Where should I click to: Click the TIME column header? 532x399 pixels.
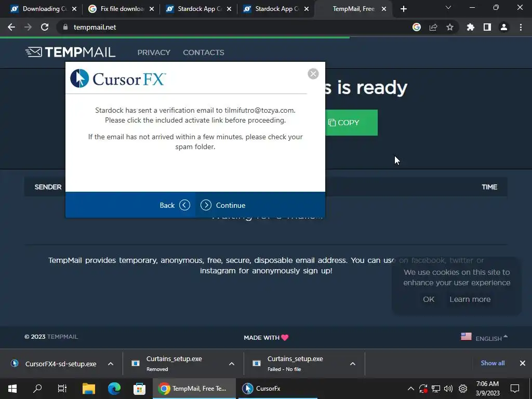(x=489, y=187)
